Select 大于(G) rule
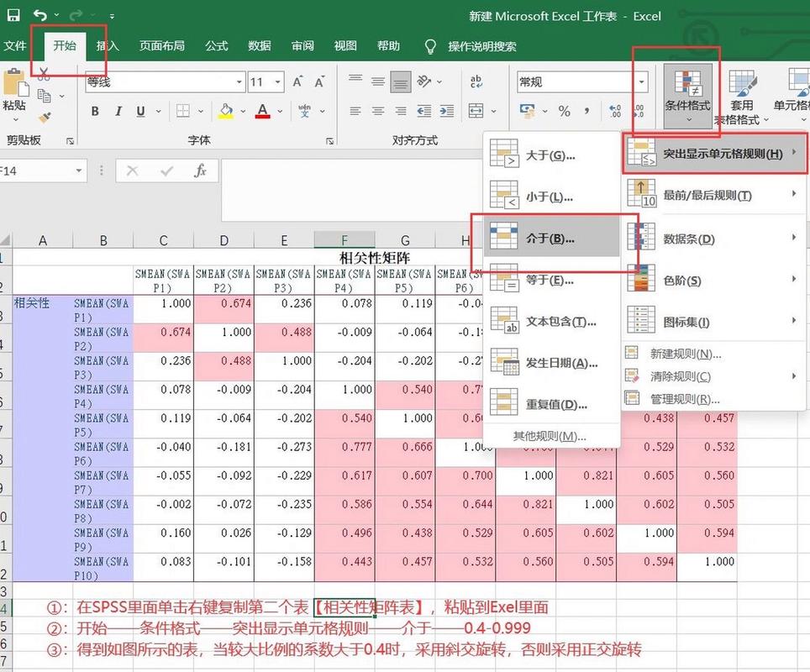The image size is (810, 672). point(551,155)
